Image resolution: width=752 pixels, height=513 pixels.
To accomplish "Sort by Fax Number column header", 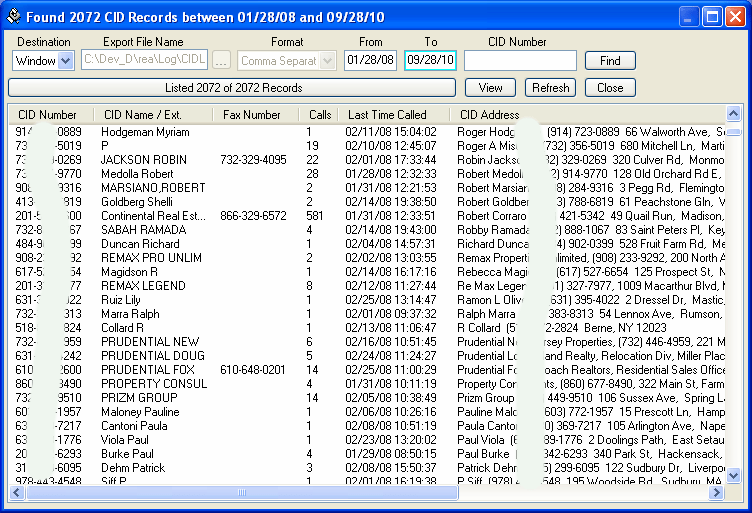I will coord(256,115).
